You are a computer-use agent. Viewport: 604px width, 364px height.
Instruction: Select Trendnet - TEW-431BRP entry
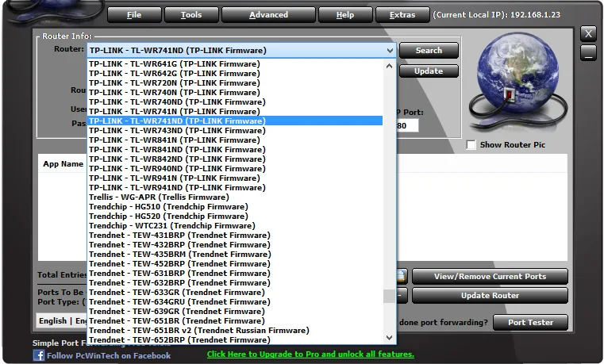pyautogui.click(x=235, y=235)
